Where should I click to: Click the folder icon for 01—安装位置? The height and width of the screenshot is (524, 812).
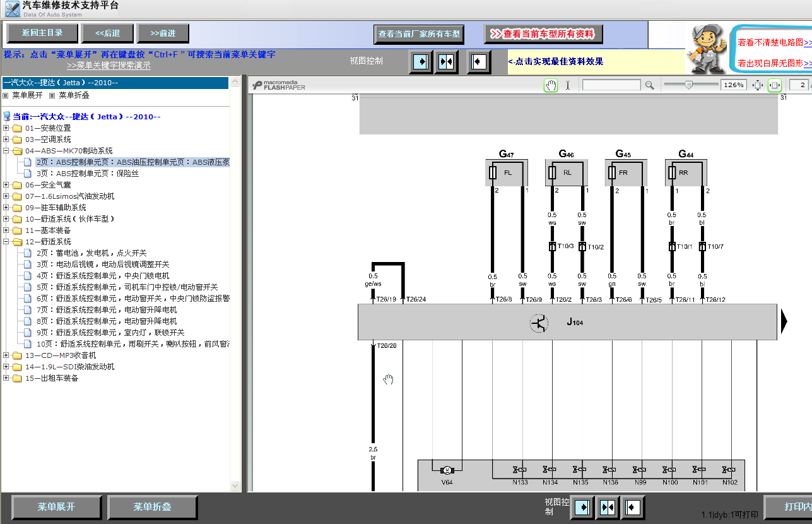(x=17, y=128)
